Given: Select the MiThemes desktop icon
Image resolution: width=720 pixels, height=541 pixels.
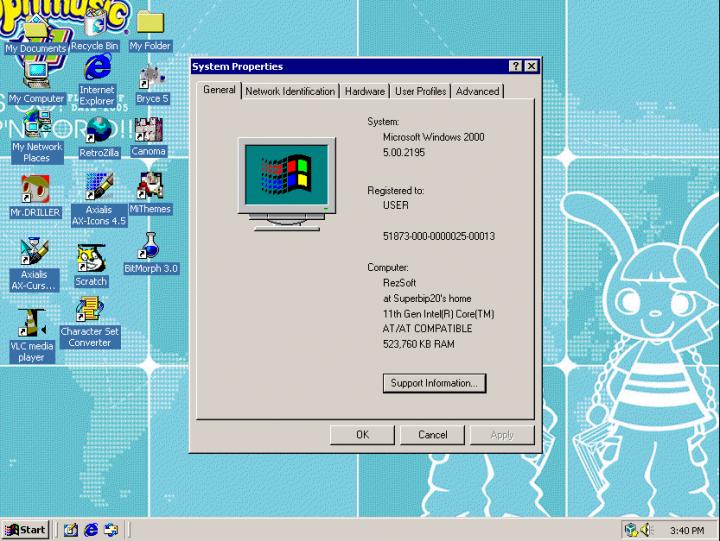Looking at the screenshot, I should tap(150, 188).
